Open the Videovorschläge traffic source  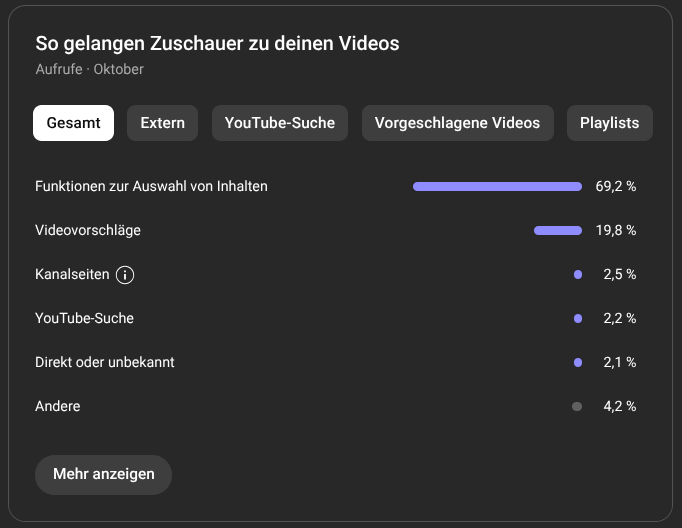[x=88, y=230]
